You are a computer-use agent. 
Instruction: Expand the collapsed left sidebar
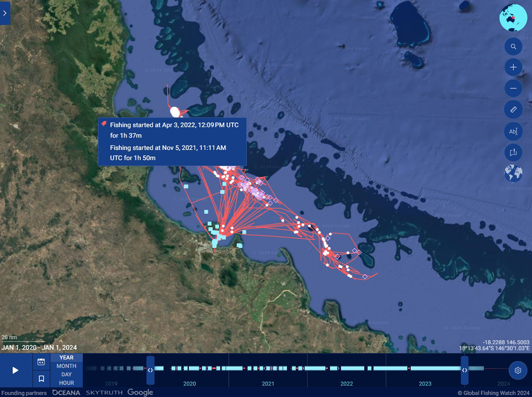[x=5, y=13]
